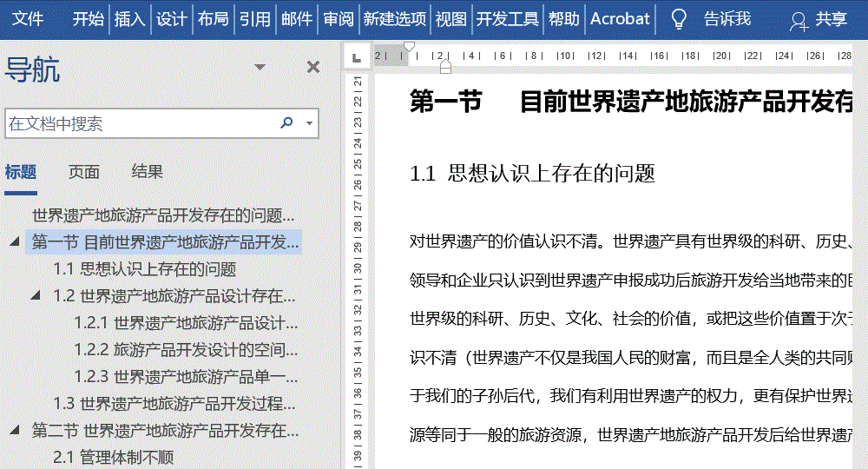Click paragraph line starting 世界级的科研、历史
This screenshot has height=469, width=868.
(630, 319)
